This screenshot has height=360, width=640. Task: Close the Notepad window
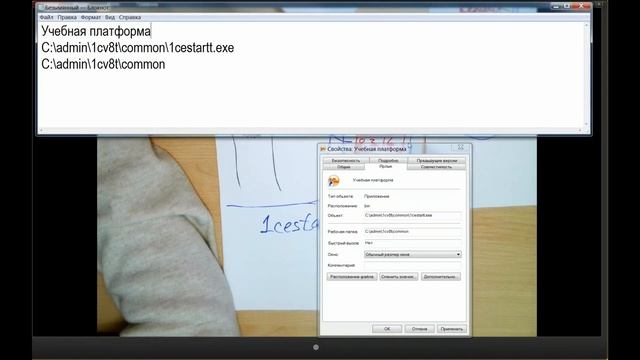tap(582, 6)
